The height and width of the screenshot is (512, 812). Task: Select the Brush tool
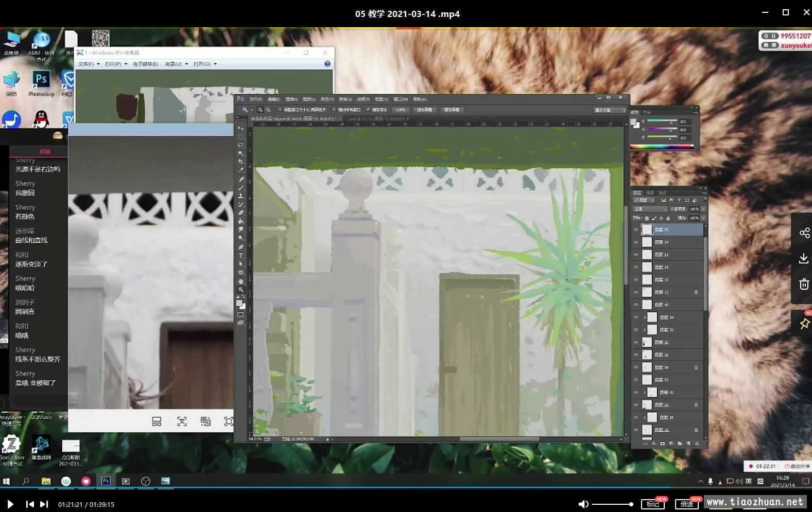(240, 187)
